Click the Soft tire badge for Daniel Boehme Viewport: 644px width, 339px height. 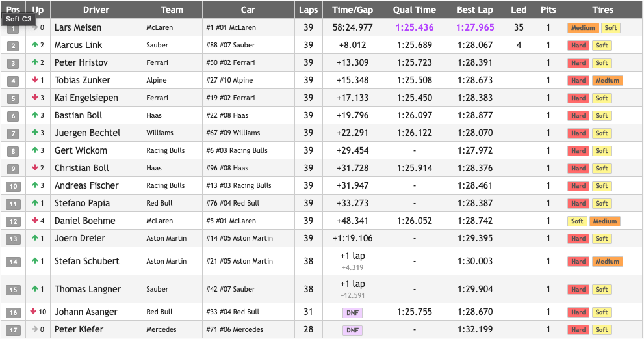[x=577, y=221]
